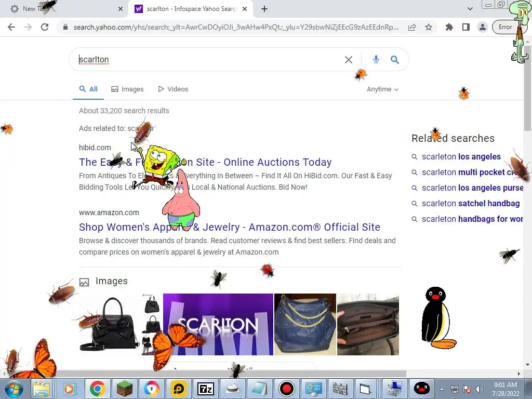Open related search scarleton satchel handbag
Image resolution: width=532 pixels, height=399 pixels.
465,204
